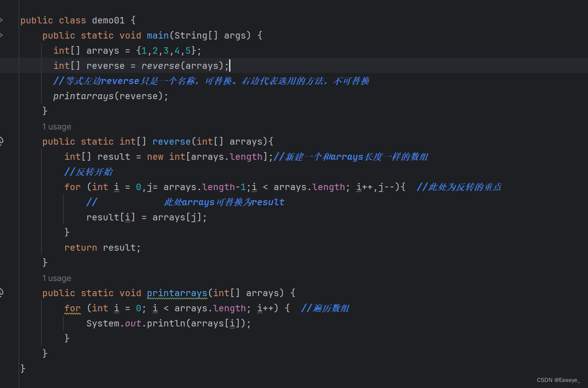
Task: Click the underlined printarrays method declaration name
Action: (x=177, y=293)
